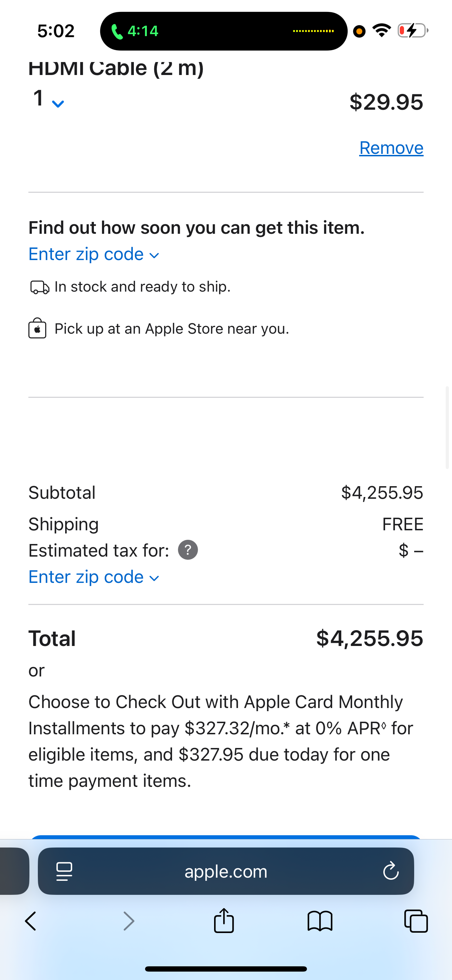
Task: Expand tax Enter zip code dropdown
Action: (x=94, y=577)
